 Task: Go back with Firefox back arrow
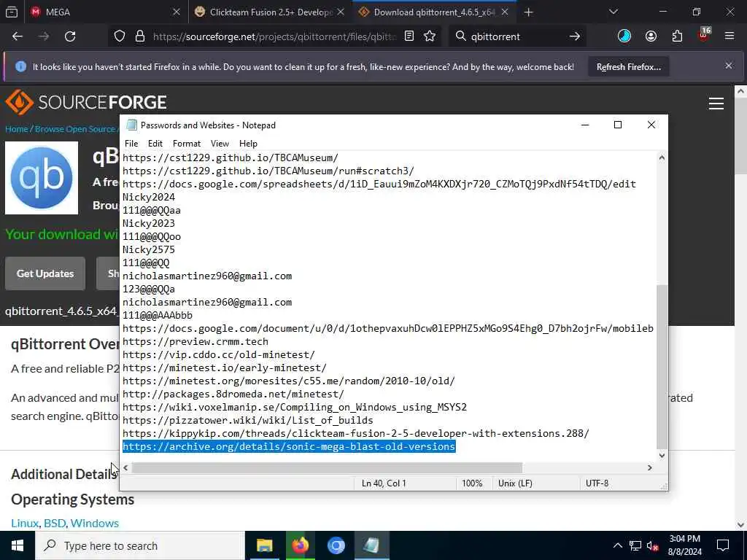pos(18,36)
